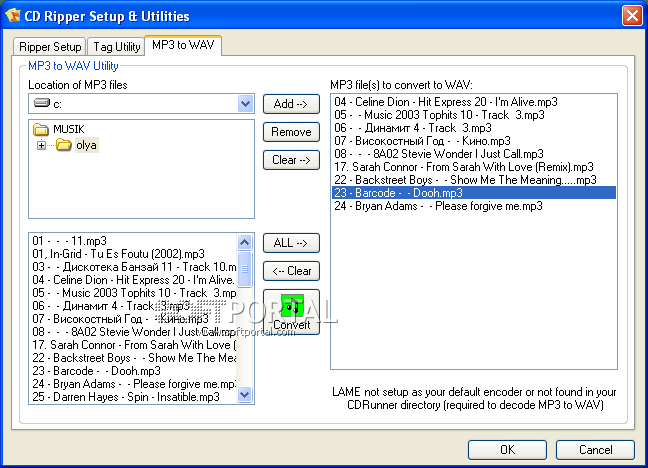The height and width of the screenshot is (468, 648).
Task: Select the MP3 to WAV tab
Action: (183, 45)
